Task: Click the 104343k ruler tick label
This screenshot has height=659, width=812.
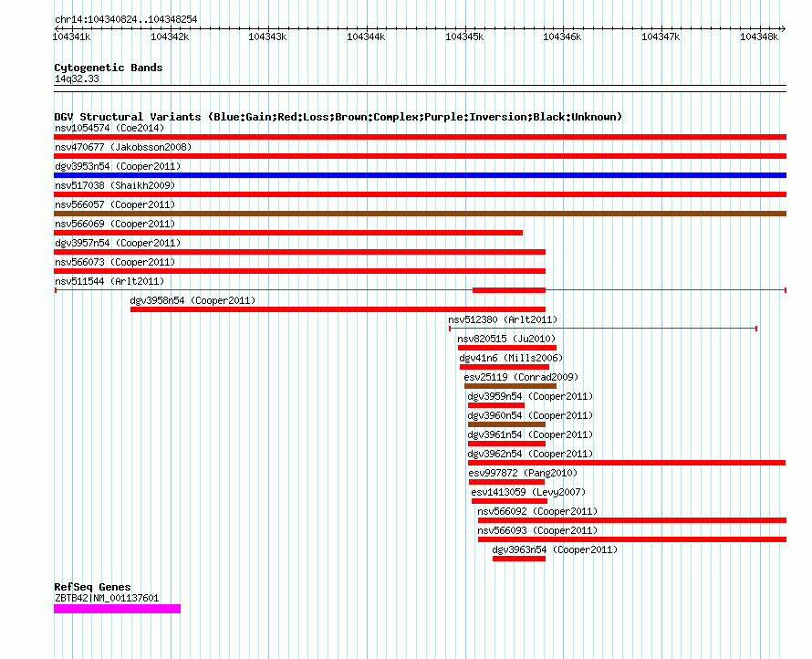Action: pyautogui.click(x=267, y=37)
